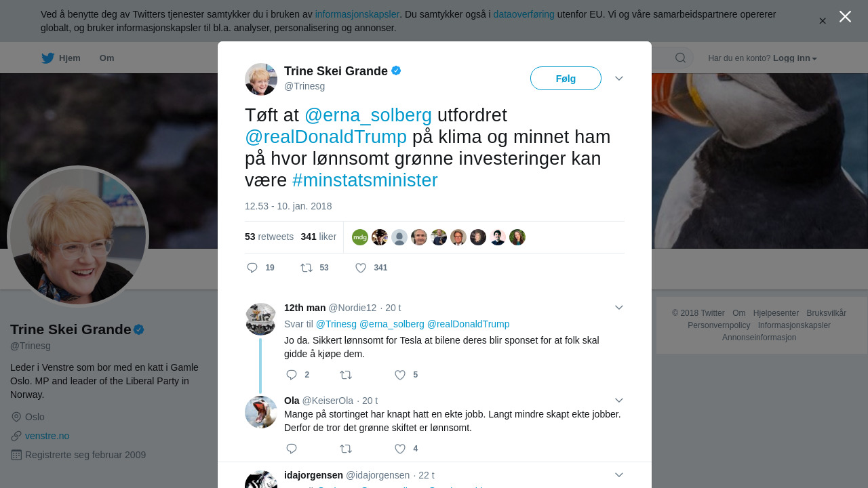Retweet Trine Skei Grande's main tweet
Image resolution: width=868 pixels, height=488 pixels.
tap(307, 268)
